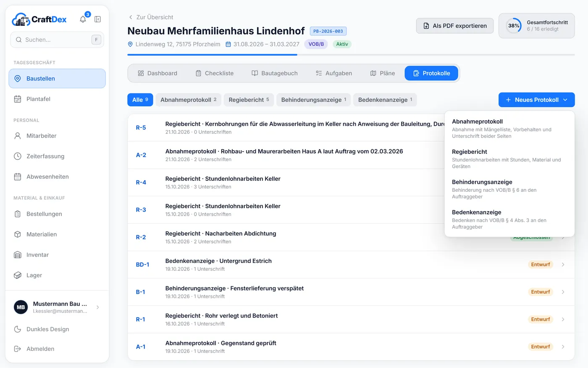Filter list by Behinderungsanzeige chip
The width and height of the screenshot is (588, 368).
point(313,100)
